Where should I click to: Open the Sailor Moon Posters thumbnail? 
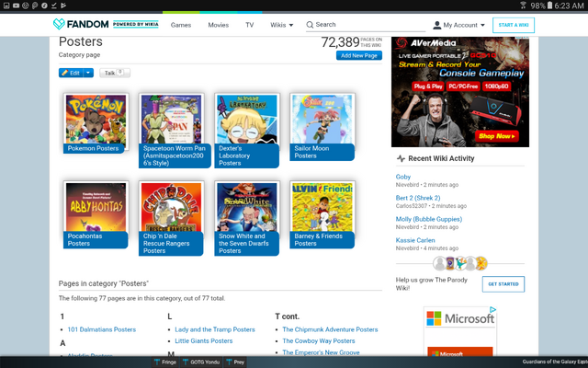pyautogui.click(x=322, y=127)
